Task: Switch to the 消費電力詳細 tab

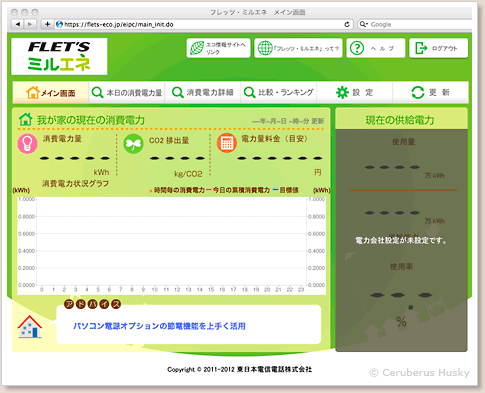Action: click(x=203, y=92)
